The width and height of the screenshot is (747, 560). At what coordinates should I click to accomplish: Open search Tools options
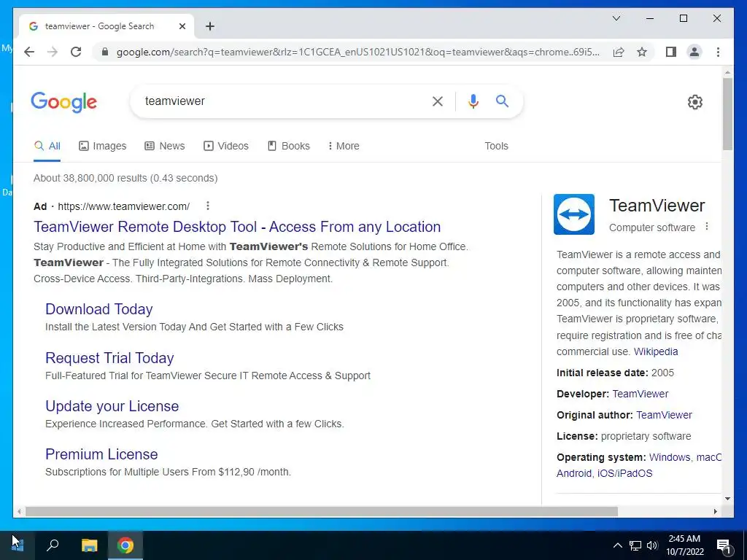coord(496,146)
